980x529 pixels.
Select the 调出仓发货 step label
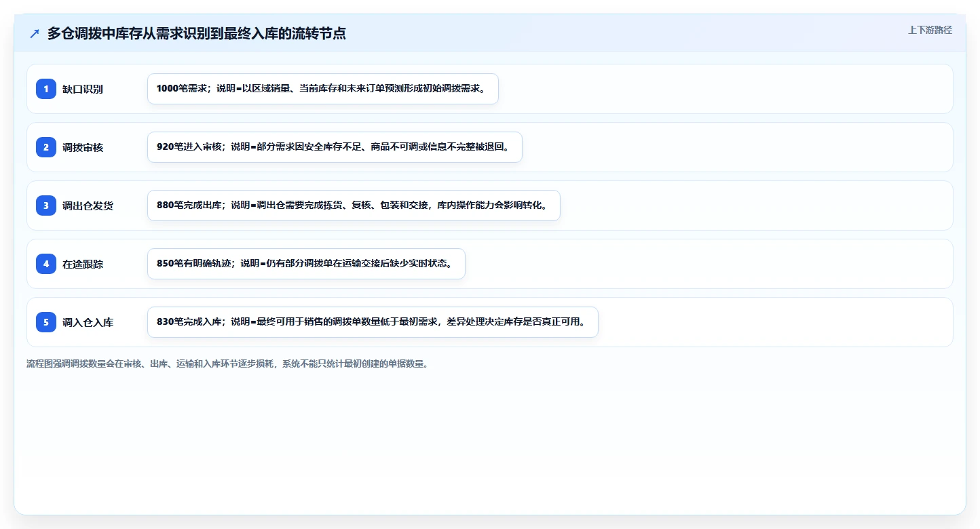click(88, 206)
